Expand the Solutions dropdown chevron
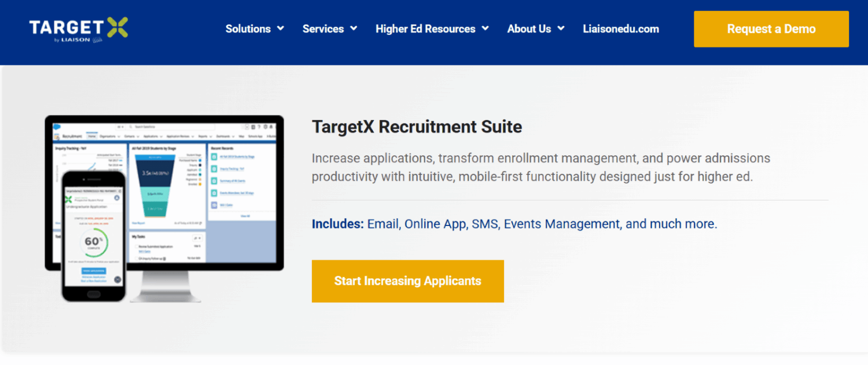This screenshot has height=365, width=868. [281, 28]
